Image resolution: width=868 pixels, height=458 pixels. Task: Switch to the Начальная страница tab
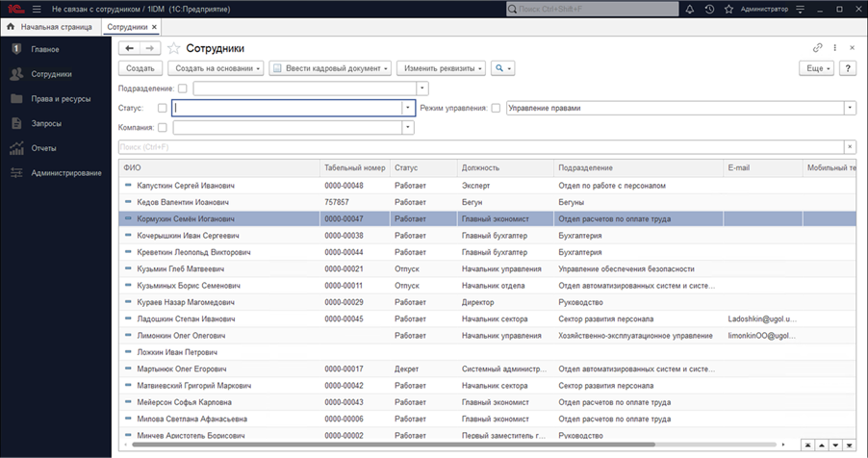pos(55,28)
